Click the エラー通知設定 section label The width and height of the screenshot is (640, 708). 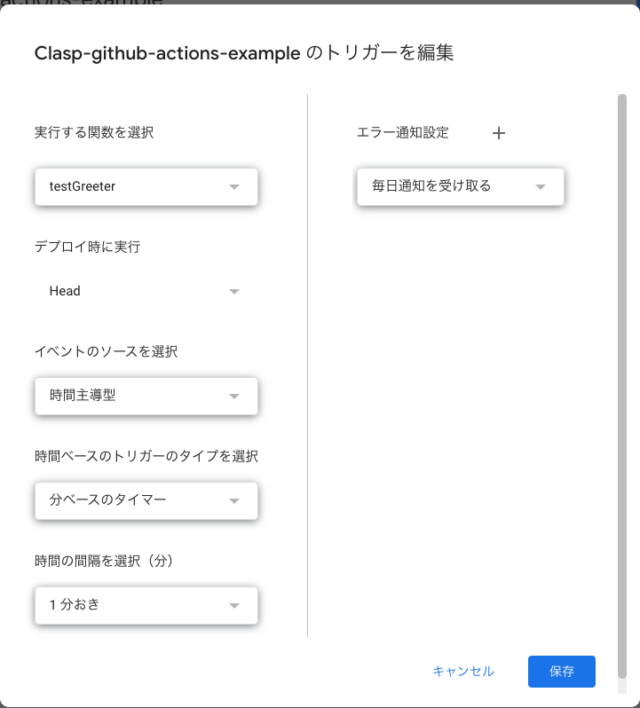click(x=402, y=133)
